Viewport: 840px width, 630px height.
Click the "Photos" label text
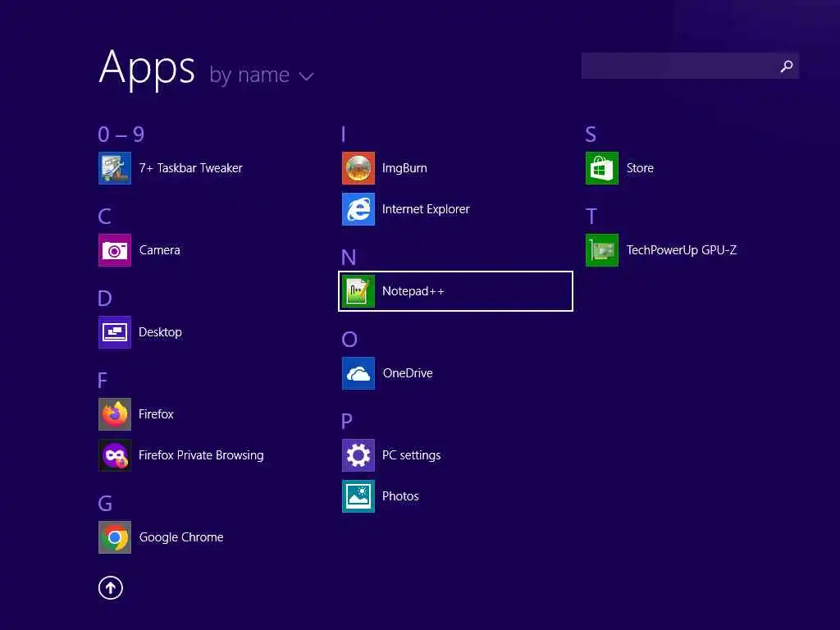[400, 496]
